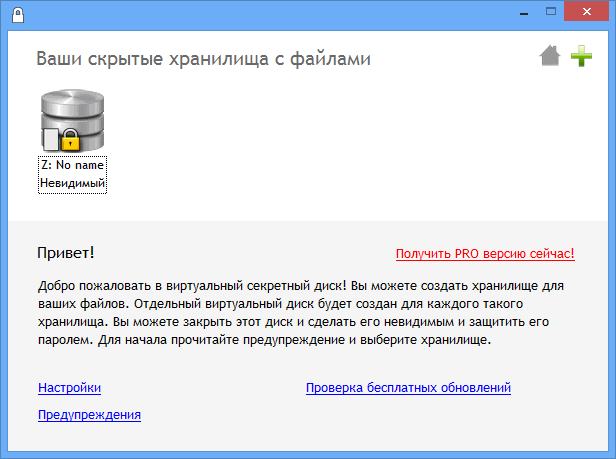Viewport: 616px width, 459px height.
Task: Select the Z: locked disk storage icon
Action: (72, 122)
